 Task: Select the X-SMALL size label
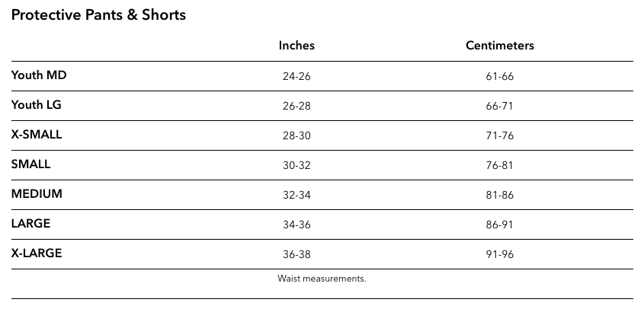pos(37,135)
